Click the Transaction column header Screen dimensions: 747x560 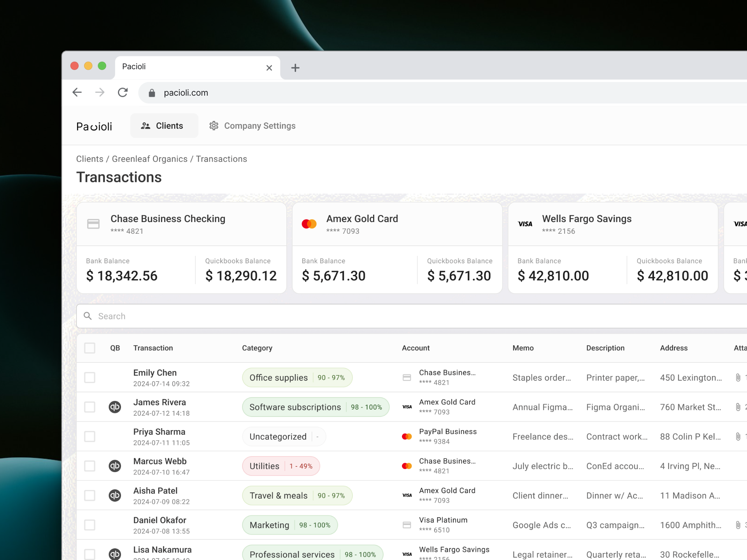coord(153,348)
